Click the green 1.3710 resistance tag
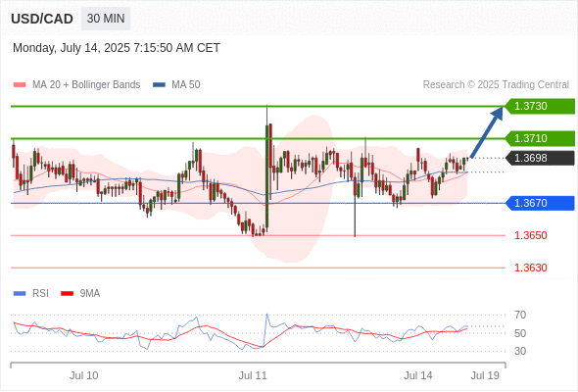 click(x=540, y=138)
